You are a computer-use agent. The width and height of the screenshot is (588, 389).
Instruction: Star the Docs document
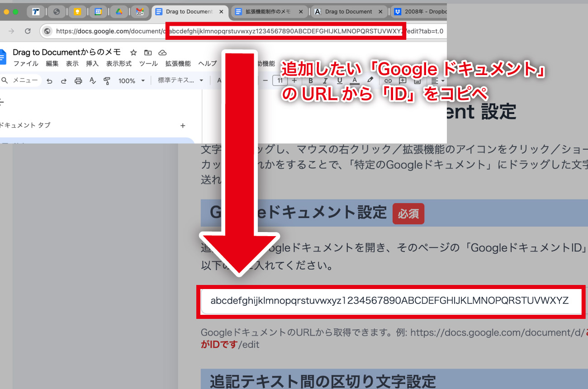click(x=133, y=52)
